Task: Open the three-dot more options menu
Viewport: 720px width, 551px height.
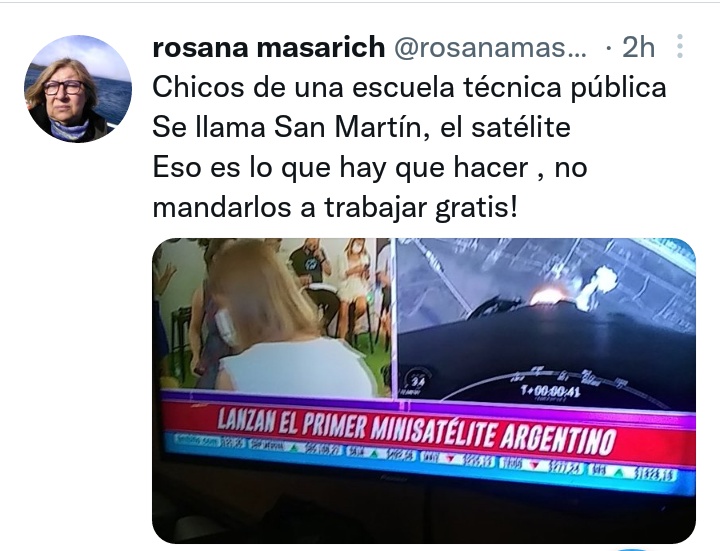Action: tap(680, 46)
